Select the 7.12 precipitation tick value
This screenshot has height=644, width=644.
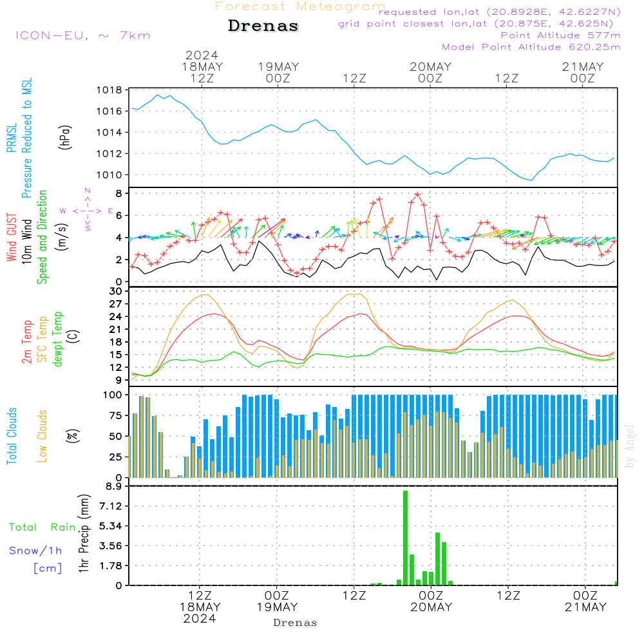coord(111,506)
